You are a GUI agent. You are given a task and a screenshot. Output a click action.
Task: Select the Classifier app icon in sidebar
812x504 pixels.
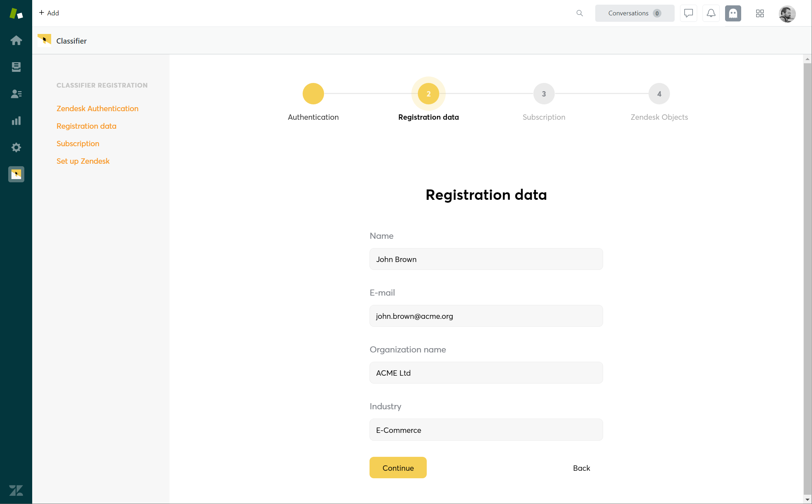[16, 174]
